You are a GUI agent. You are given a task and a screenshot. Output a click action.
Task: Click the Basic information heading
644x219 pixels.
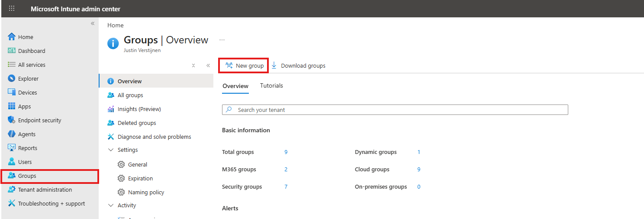pos(246,130)
